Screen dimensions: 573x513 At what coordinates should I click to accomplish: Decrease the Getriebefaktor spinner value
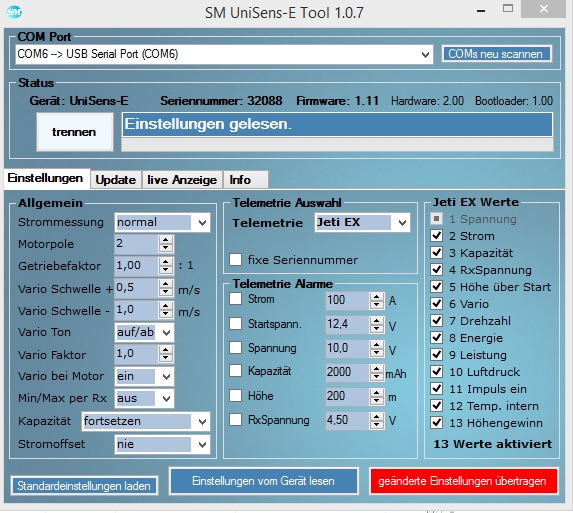point(166,270)
